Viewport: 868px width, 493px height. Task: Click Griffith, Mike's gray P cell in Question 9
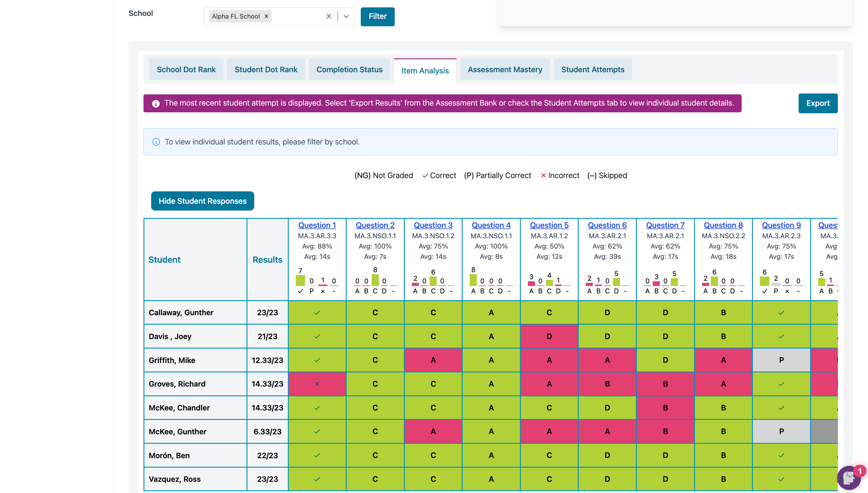tap(781, 360)
